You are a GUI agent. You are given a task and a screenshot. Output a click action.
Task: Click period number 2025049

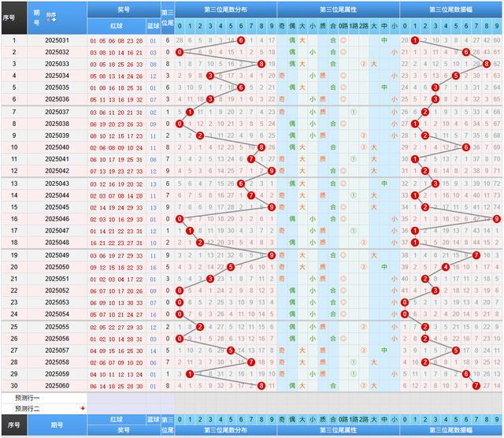(57, 255)
